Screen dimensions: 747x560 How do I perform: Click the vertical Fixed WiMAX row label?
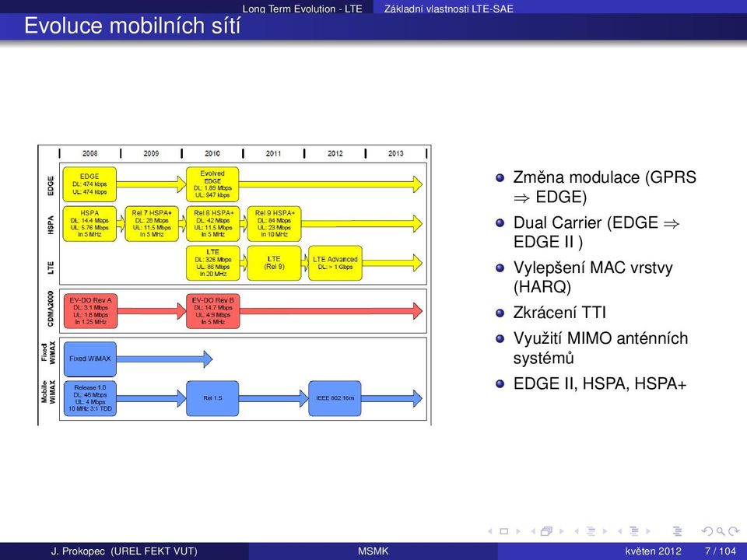coord(48,352)
